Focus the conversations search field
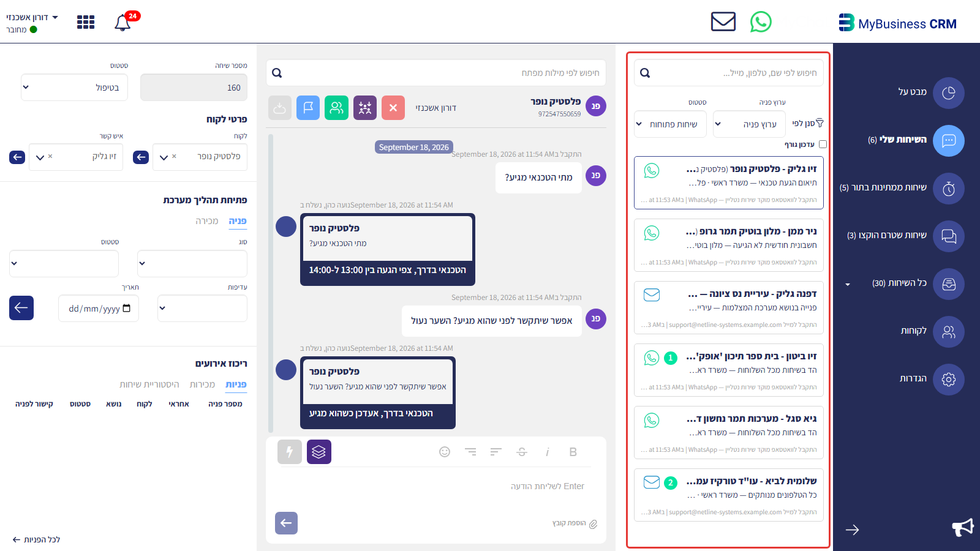 [729, 73]
